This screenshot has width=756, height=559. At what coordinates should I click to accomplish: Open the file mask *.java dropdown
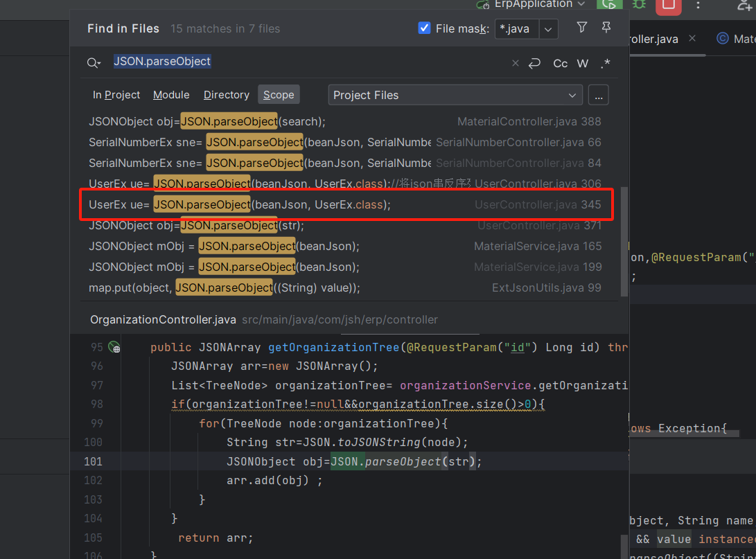pyautogui.click(x=548, y=29)
